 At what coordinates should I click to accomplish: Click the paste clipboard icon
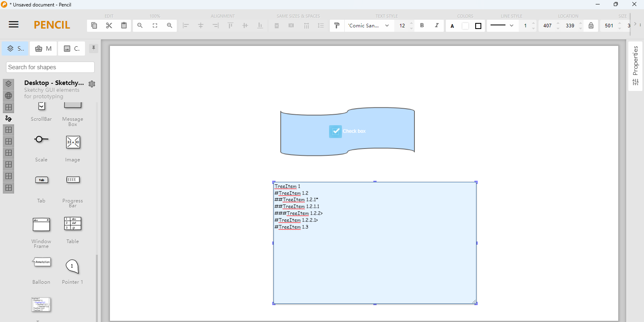tap(124, 25)
